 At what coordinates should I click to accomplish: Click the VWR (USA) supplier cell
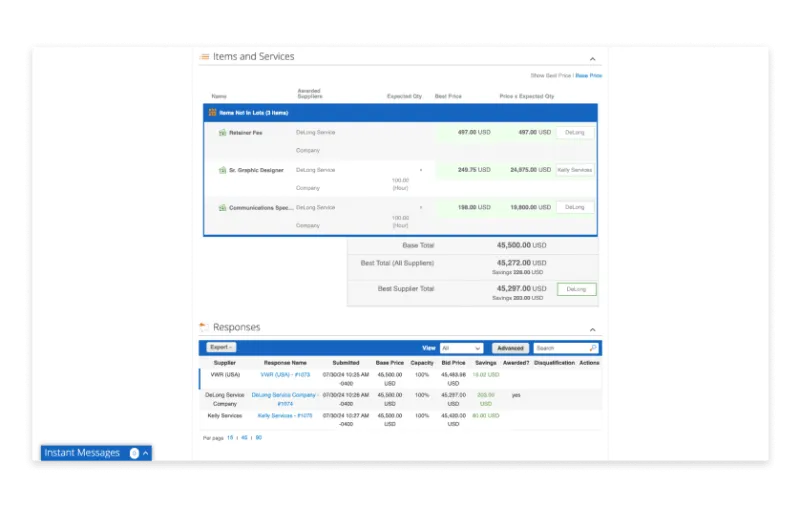(225, 375)
